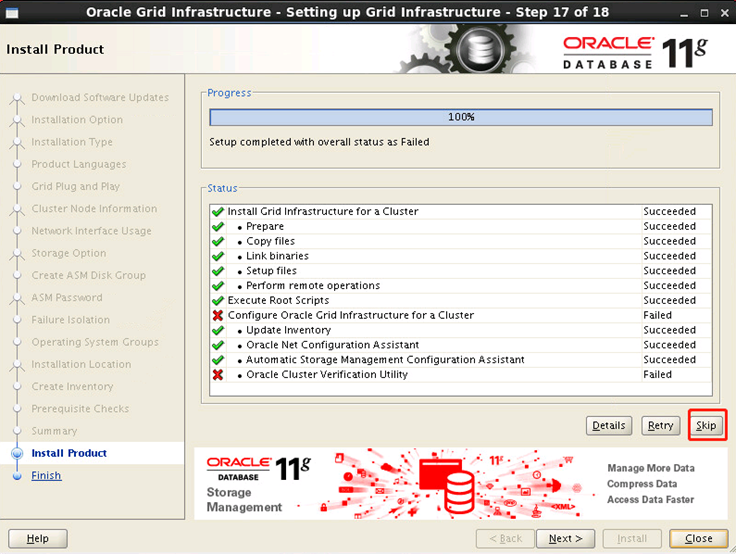Click green check beside Execute Root Scripts
The image size is (736, 554).
click(218, 300)
